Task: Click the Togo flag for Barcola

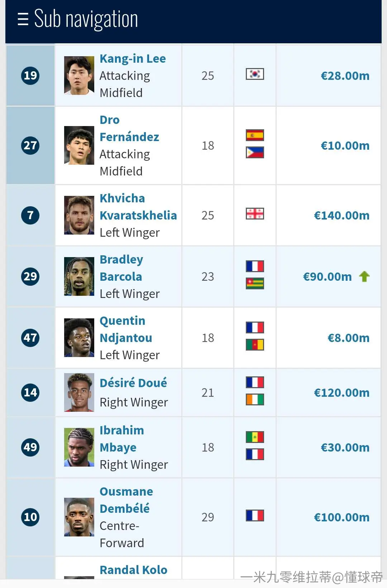Action: coord(255,284)
